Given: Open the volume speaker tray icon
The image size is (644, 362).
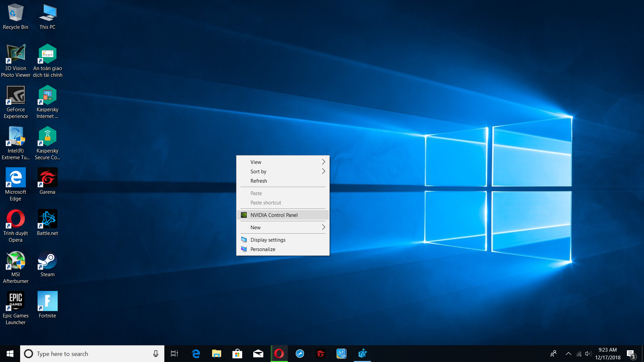Looking at the screenshot, I should click(x=588, y=354).
